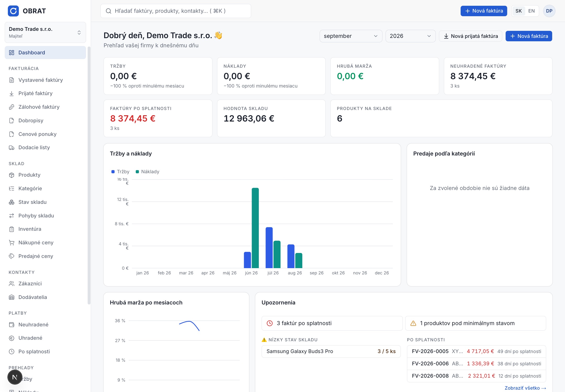Open the 1 produktov pod minimálnym stavom alert
Screen dimensions: 565x392
click(475, 323)
